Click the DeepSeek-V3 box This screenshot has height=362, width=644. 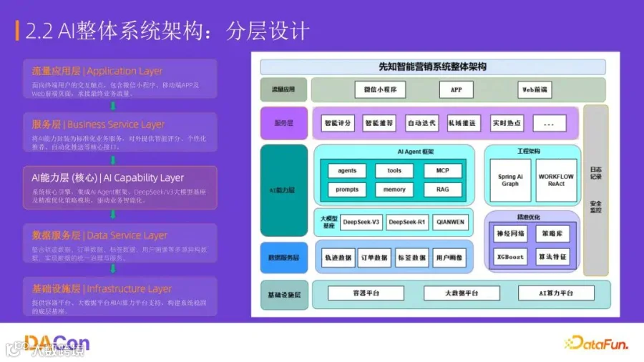point(361,222)
